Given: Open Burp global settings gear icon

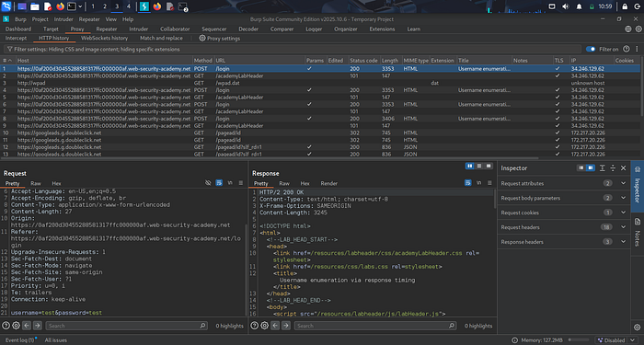Looking at the screenshot, I should pyautogui.click(x=638, y=29).
